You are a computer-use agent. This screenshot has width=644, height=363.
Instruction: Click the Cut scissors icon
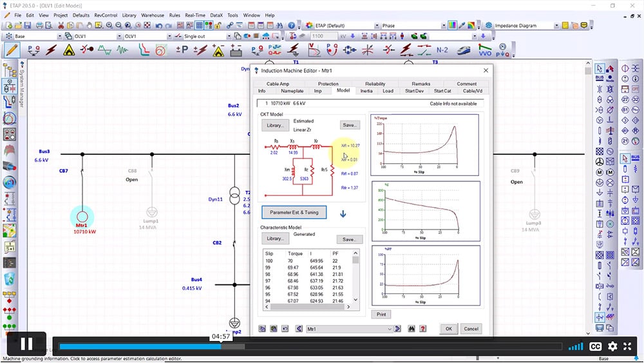click(61, 26)
